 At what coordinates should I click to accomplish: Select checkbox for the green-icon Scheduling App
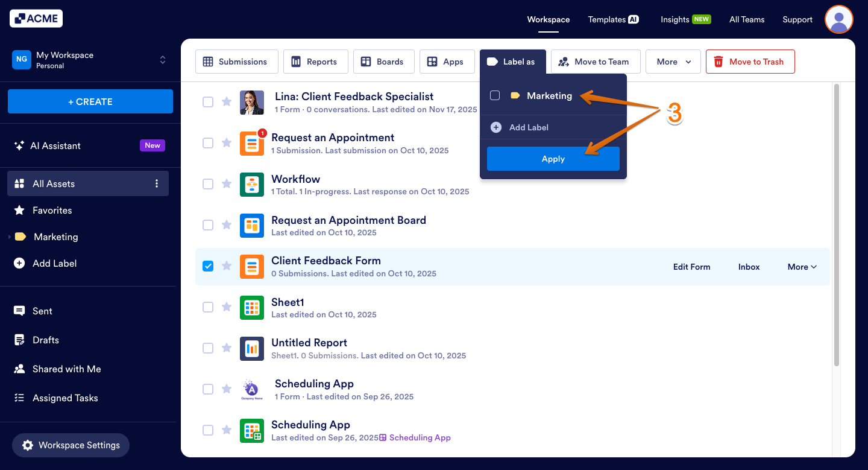coord(208,430)
